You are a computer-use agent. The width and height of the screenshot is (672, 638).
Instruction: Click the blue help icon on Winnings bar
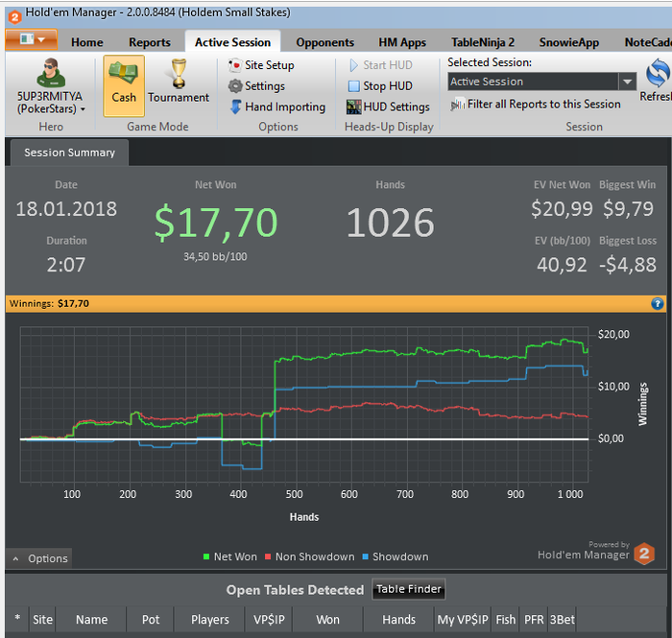[658, 303]
